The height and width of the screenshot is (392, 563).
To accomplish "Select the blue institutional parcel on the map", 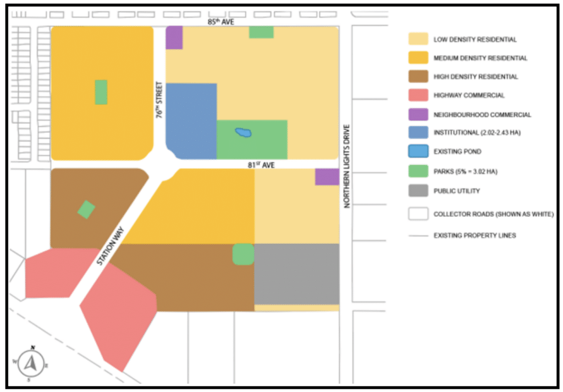I will click(190, 120).
